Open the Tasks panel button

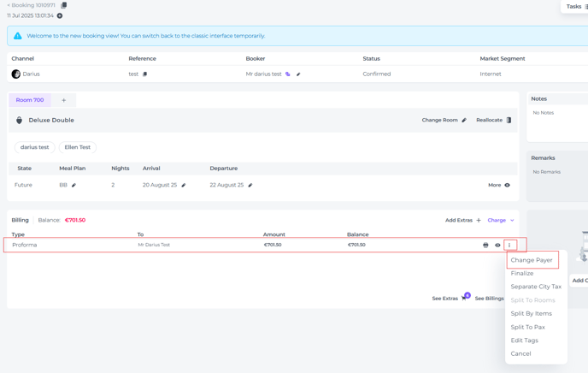[576, 6]
